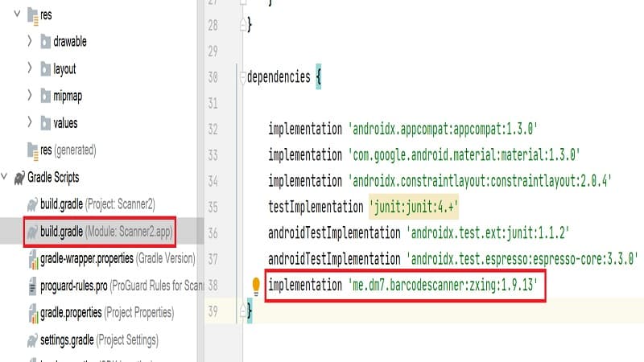Expand the layout folder
Screen dimensions: 644x362
(30, 68)
